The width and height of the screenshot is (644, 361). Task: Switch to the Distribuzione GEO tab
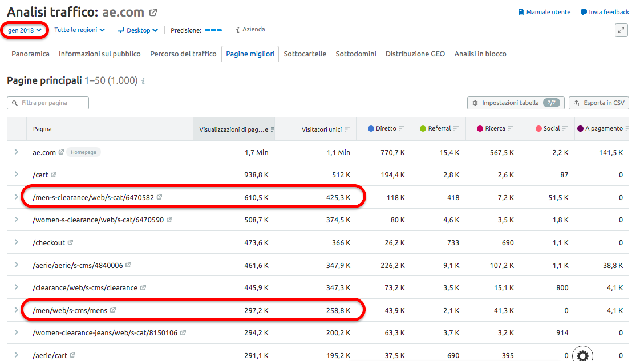point(415,54)
